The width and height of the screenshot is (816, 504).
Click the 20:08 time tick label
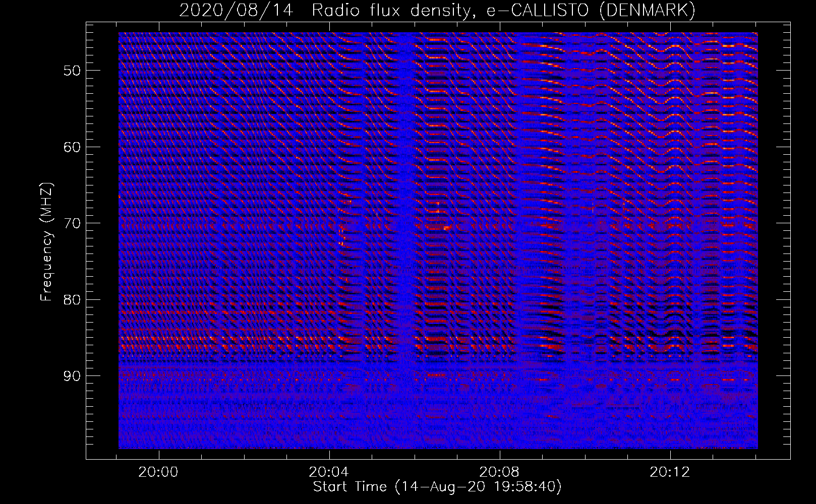tap(499, 472)
